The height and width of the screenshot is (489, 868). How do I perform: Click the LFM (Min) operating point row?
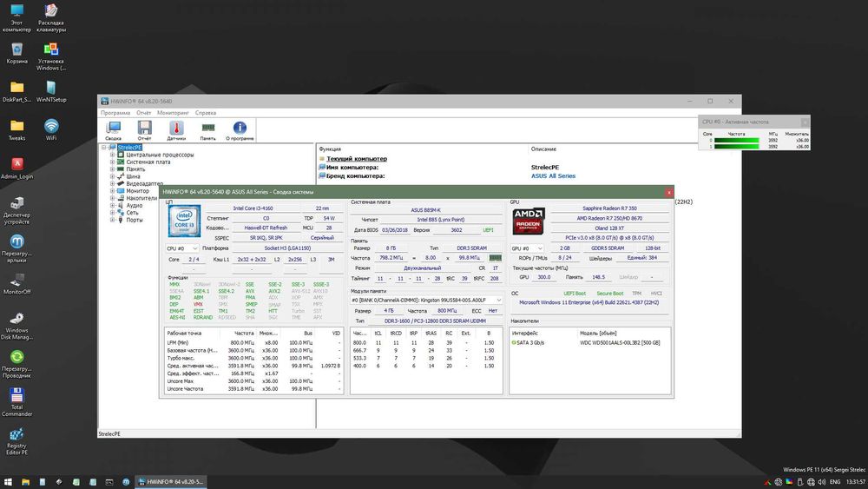tap(253, 343)
